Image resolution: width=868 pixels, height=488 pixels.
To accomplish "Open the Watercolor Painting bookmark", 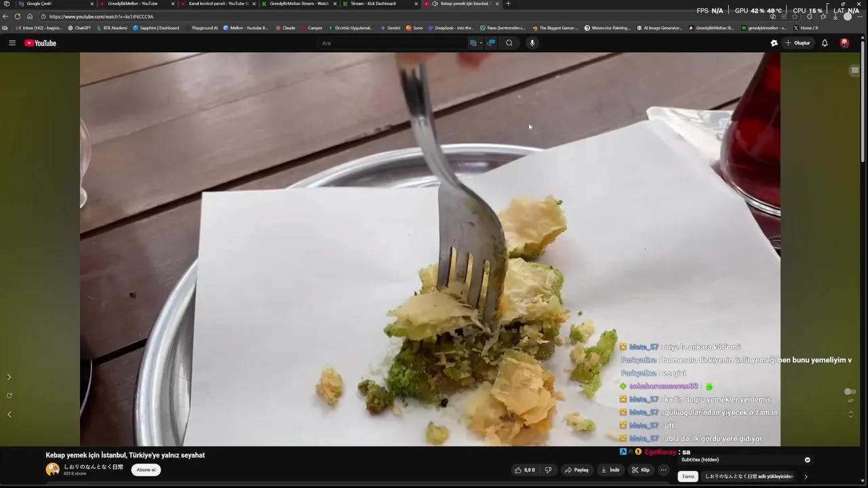I will click(x=608, y=28).
